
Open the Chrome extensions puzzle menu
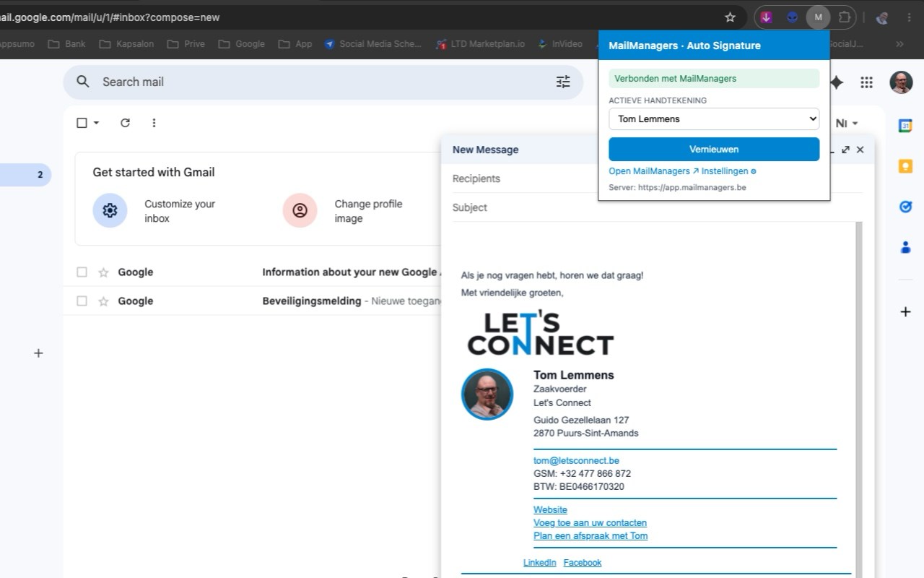pos(844,17)
